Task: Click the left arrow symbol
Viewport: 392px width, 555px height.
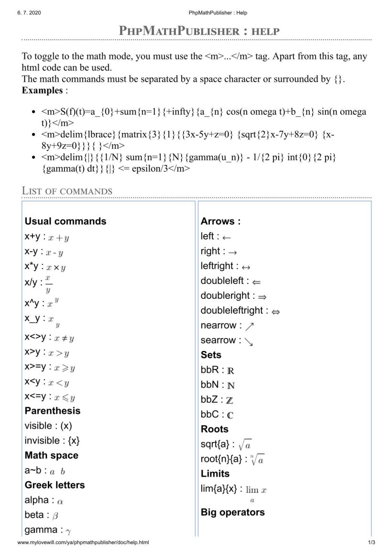Action: click(227, 237)
